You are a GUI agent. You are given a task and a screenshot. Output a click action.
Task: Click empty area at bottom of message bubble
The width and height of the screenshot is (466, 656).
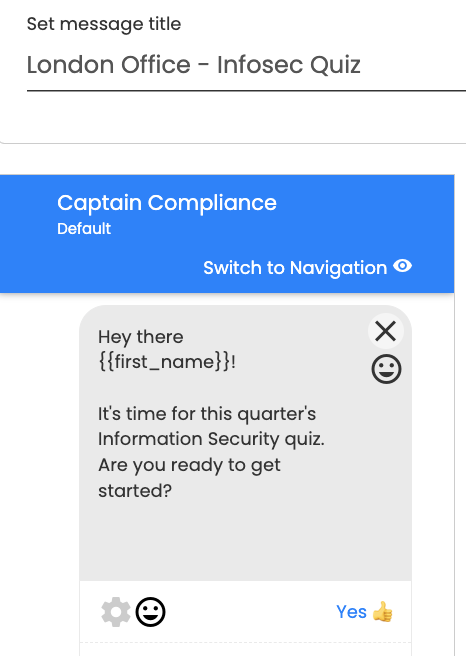click(245, 540)
